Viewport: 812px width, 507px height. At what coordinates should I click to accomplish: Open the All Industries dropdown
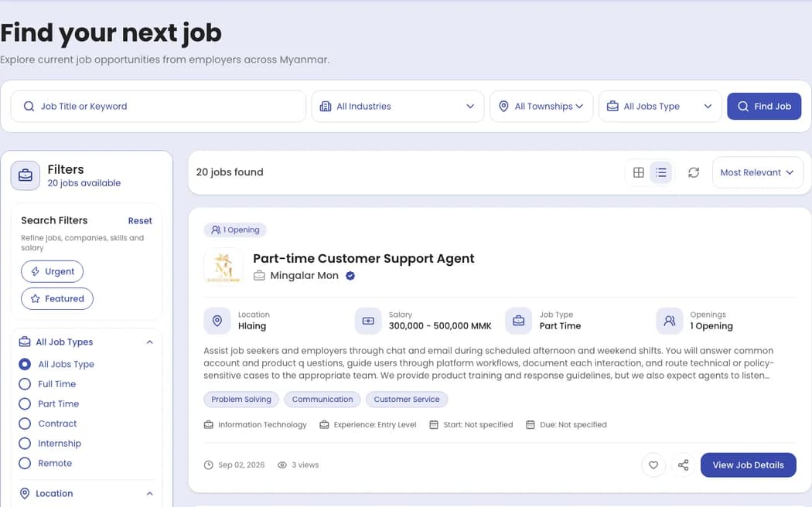point(397,107)
